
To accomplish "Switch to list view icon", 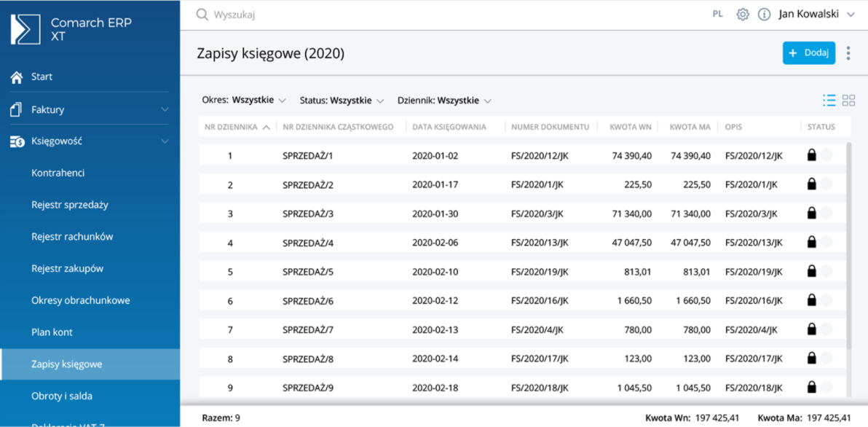I will (829, 101).
